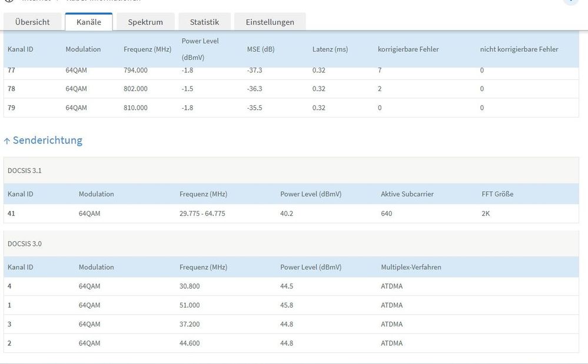Image resolution: width=588 pixels, height=364 pixels.
Task: Click the Aktive Subcarrier column header
Action: point(407,194)
